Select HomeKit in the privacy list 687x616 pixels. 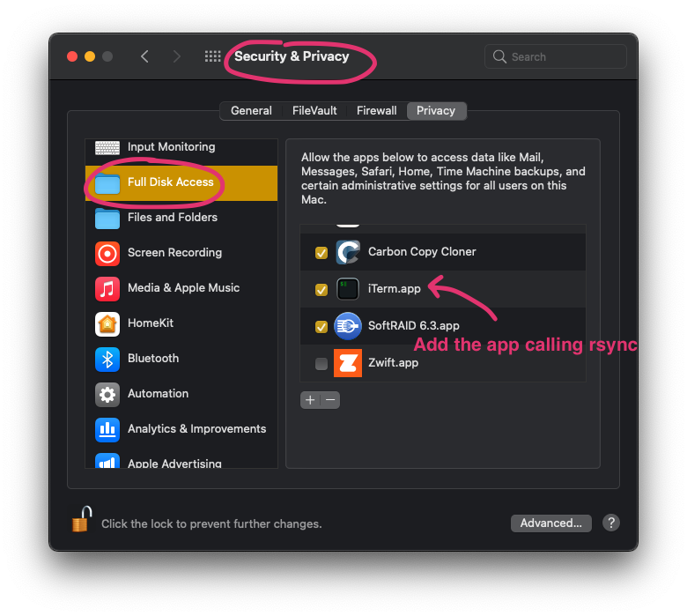[181, 324]
